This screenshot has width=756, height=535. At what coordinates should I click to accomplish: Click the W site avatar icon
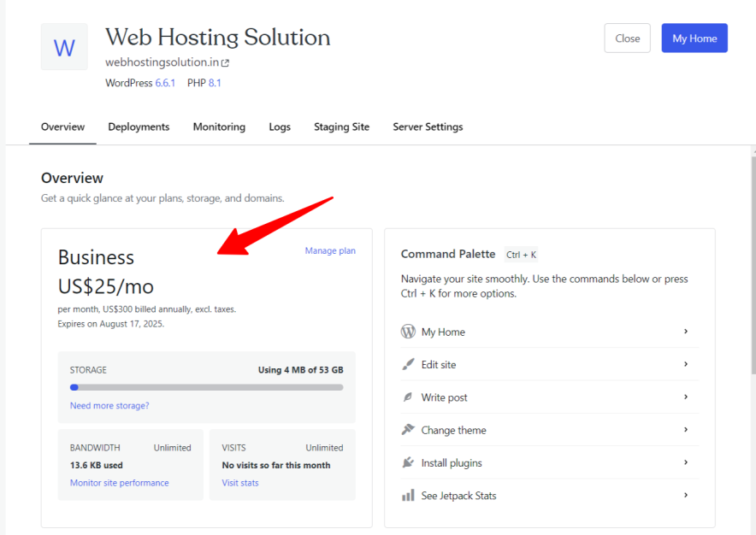64,49
